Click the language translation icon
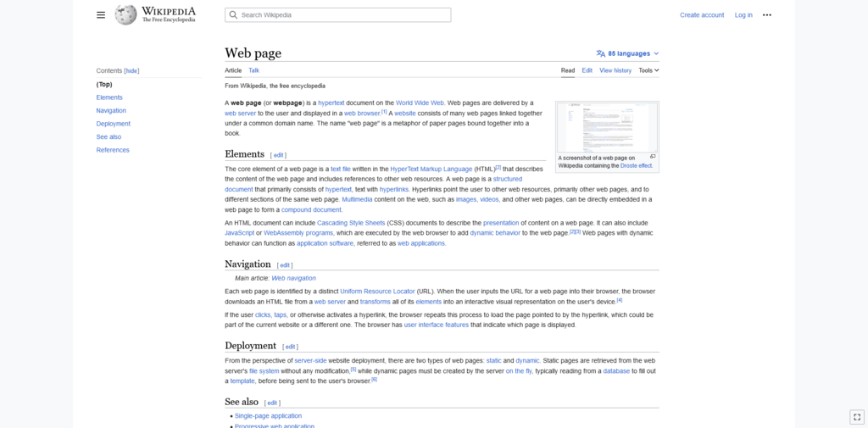Viewport: 868px width, 428px height. [x=601, y=53]
